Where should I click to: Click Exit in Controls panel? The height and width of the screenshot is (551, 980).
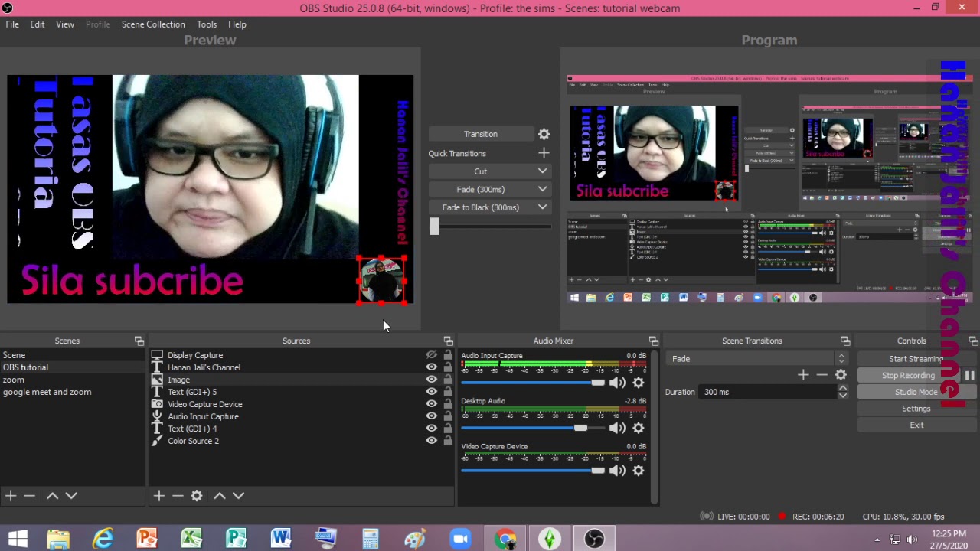click(916, 425)
